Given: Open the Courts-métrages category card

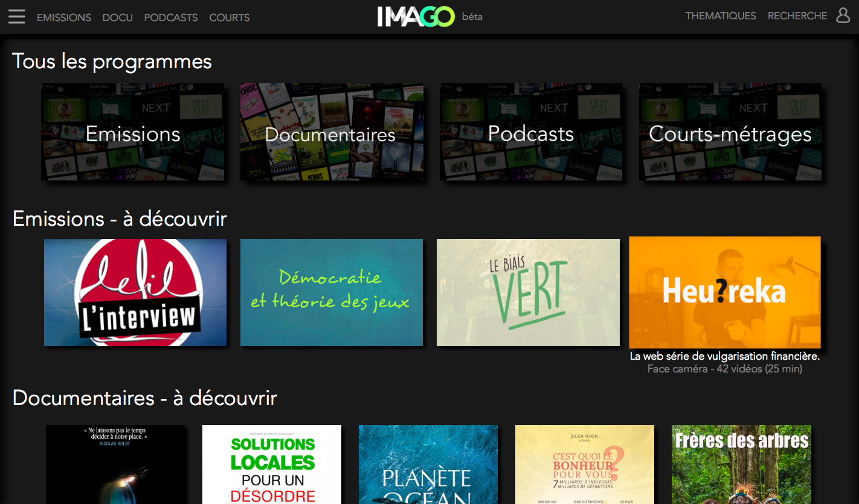Looking at the screenshot, I should [730, 132].
